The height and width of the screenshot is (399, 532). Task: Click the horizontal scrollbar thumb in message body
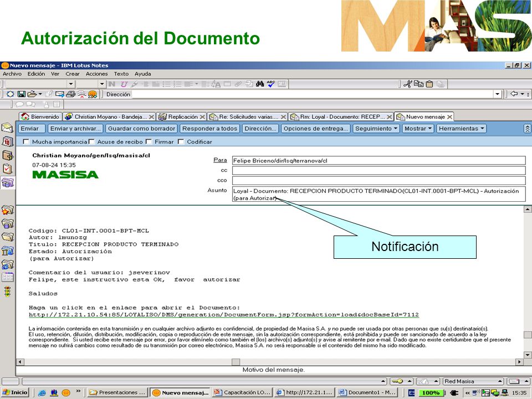[x=236, y=362]
